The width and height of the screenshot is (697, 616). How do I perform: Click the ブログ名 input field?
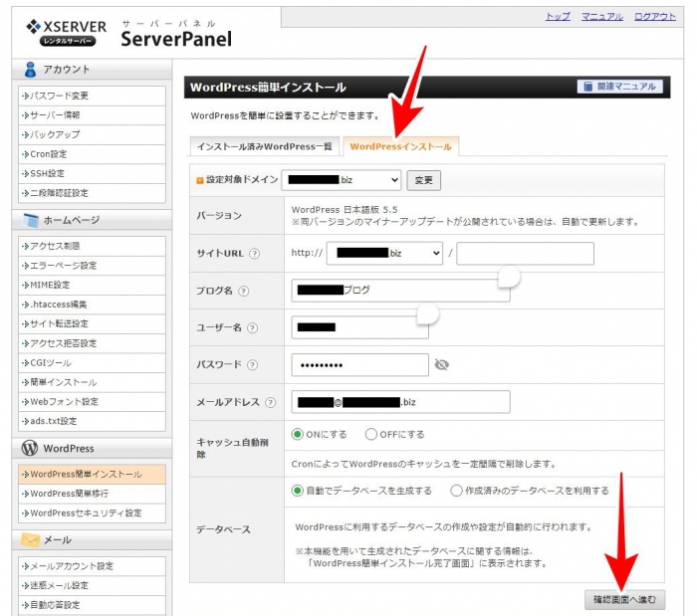[x=400, y=291]
